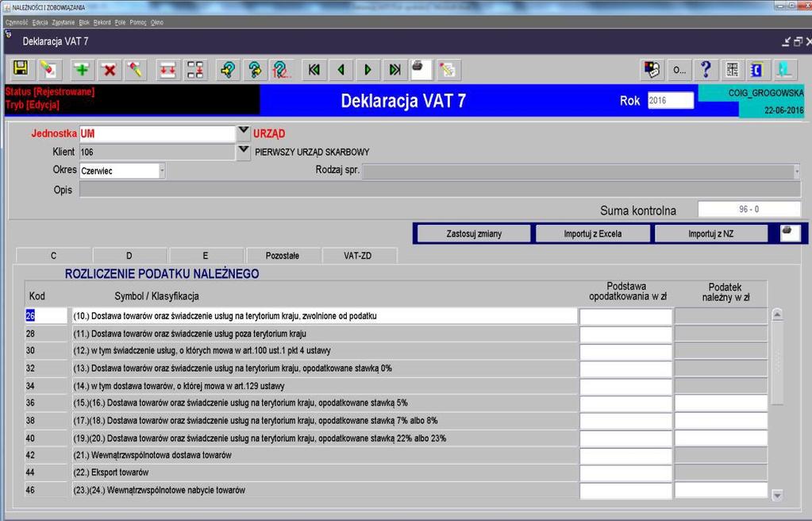The image size is (812, 521).
Task: Click the question mark with right arrow
Action: [254, 69]
